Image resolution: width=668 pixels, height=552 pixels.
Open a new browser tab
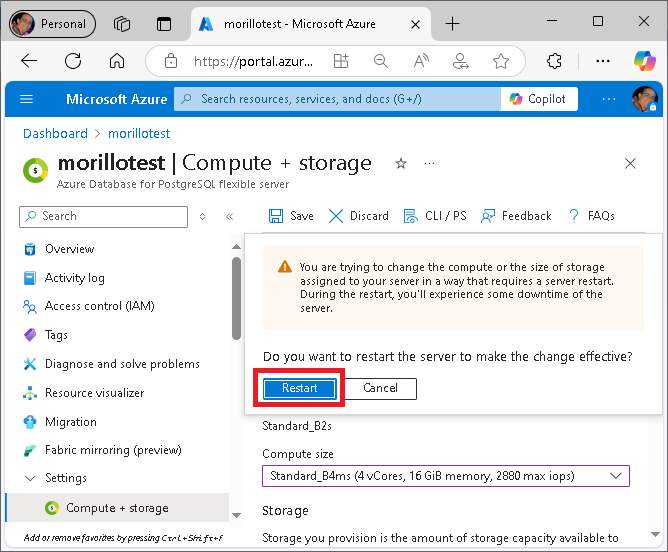452,23
